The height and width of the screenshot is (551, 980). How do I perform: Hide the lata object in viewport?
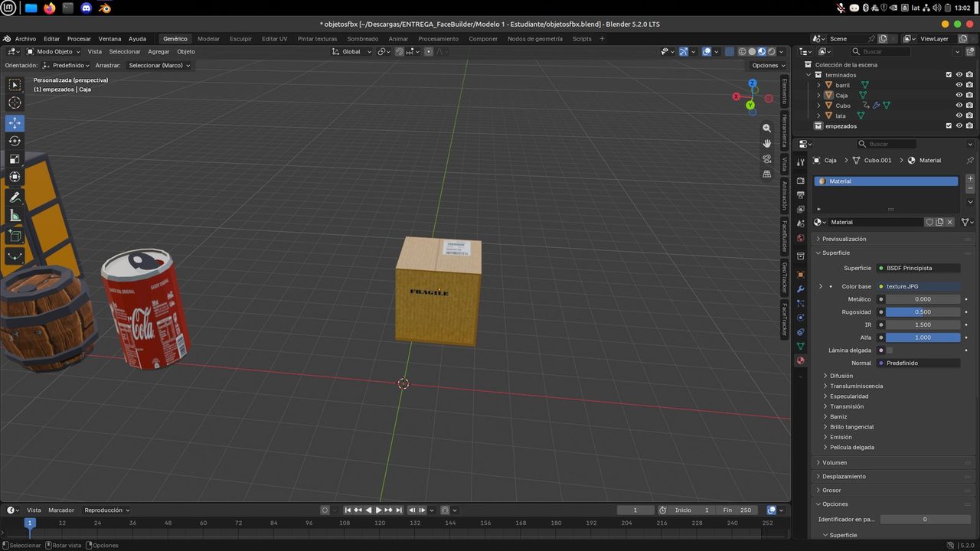point(959,116)
